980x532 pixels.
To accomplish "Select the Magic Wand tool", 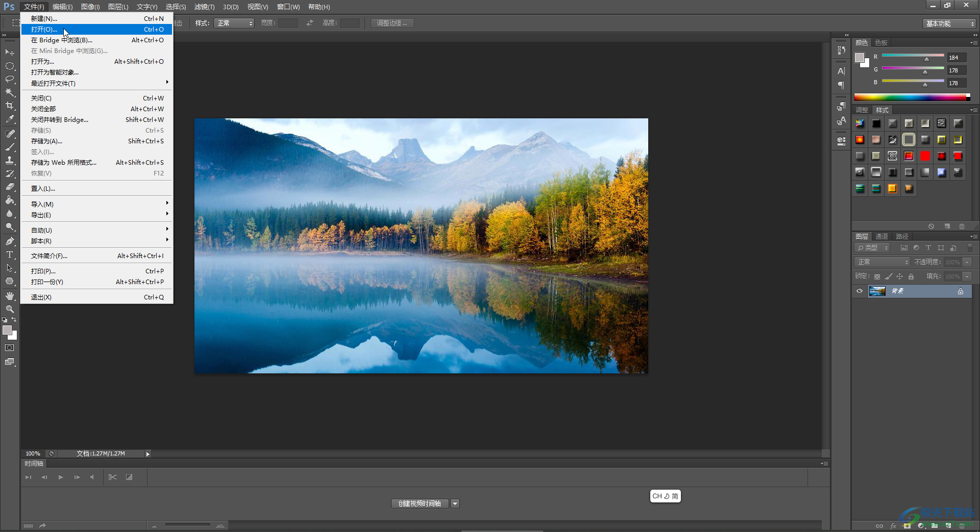I will click(x=10, y=92).
